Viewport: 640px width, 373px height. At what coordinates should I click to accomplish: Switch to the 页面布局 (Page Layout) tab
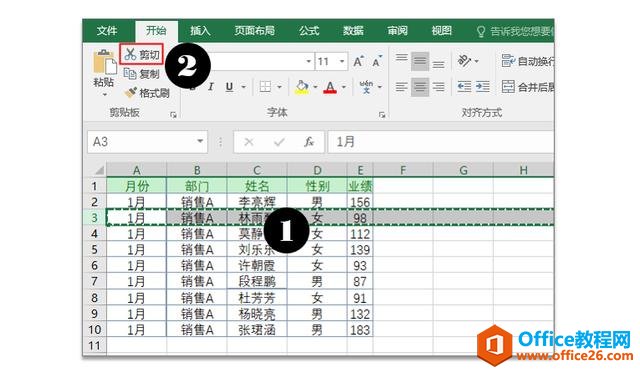(254, 31)
